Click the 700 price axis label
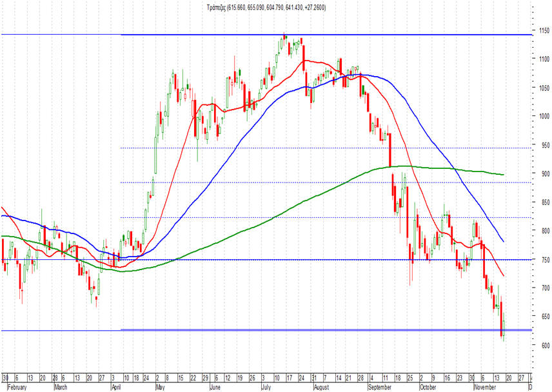The image size is (552, 392). tap(546, 288)
